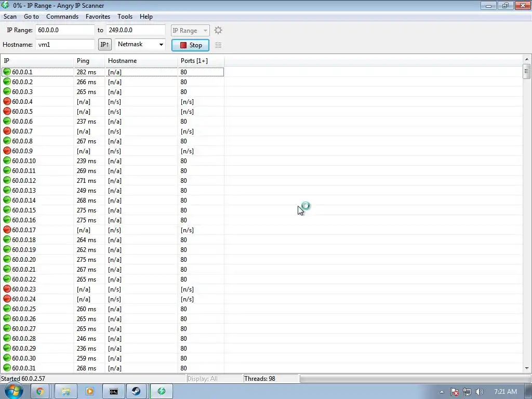Click ping value 236 ms of 60.0.0.29

86,348
